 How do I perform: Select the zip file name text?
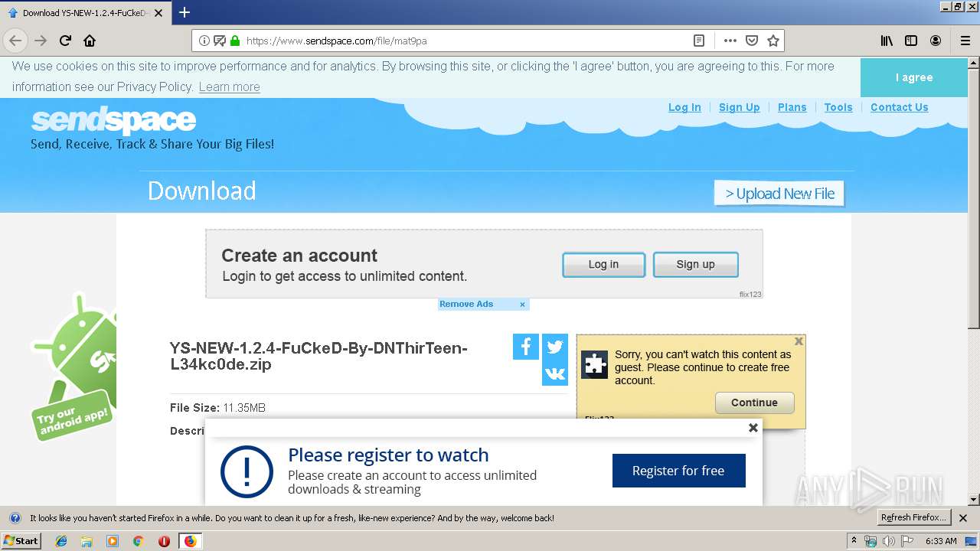point(318,357)
